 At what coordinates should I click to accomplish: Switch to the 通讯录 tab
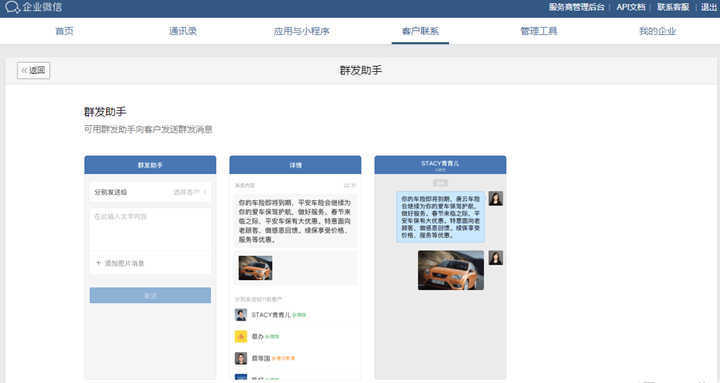183,31
